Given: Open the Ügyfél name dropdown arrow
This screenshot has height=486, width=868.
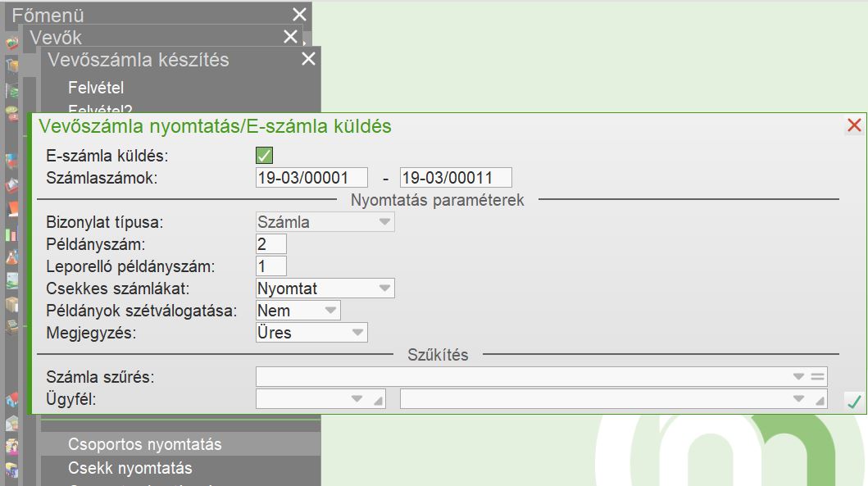Looking at the screenshot, I should click(x=798, y=398).
